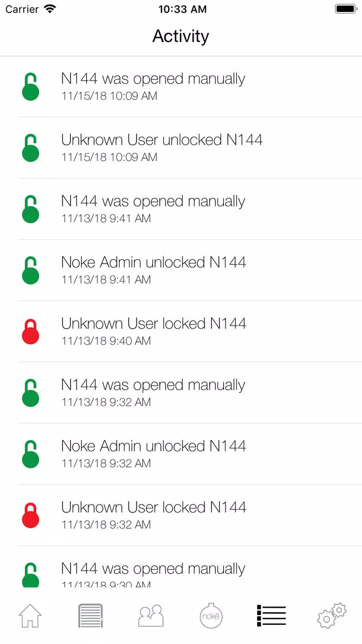Tap the battery indicator in status bar
The height and width of the screenshot is (644, 362).
click(346, 9)
